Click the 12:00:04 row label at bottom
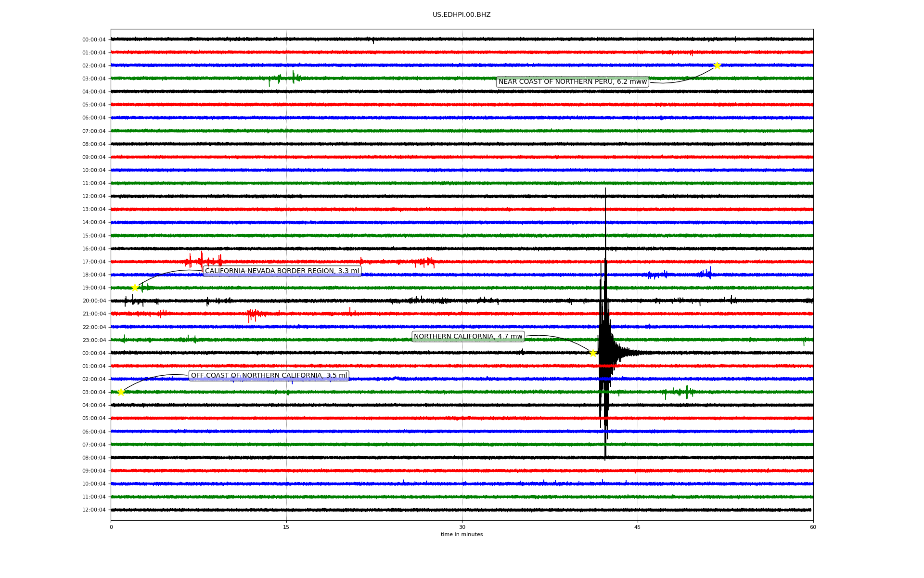Screen dimensions: 924x578 94,510
